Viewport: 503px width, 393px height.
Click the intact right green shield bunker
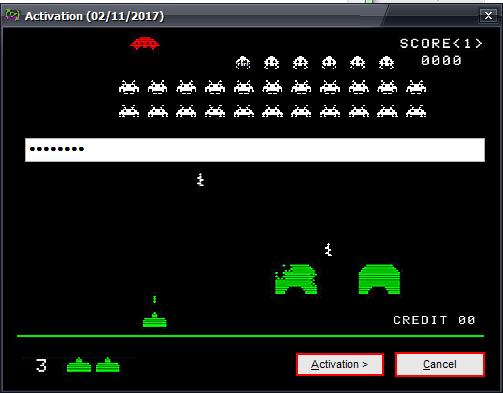coord(379,279)
